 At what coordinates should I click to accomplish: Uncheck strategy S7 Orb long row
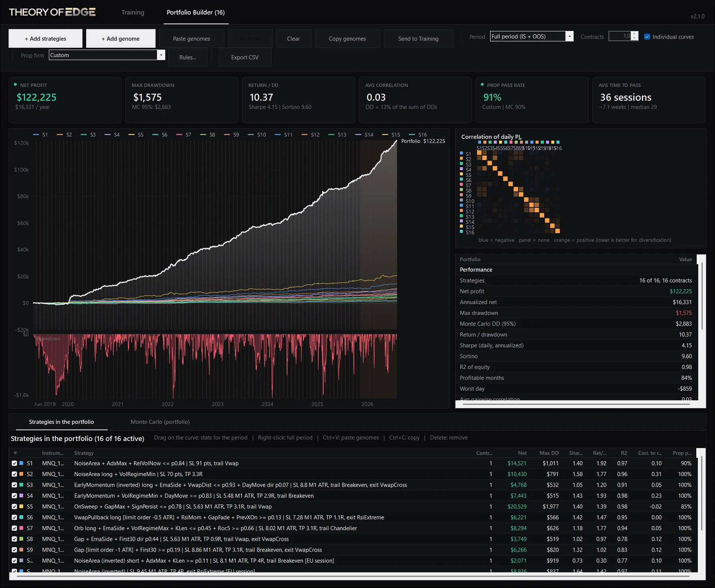tap(14, 528)
